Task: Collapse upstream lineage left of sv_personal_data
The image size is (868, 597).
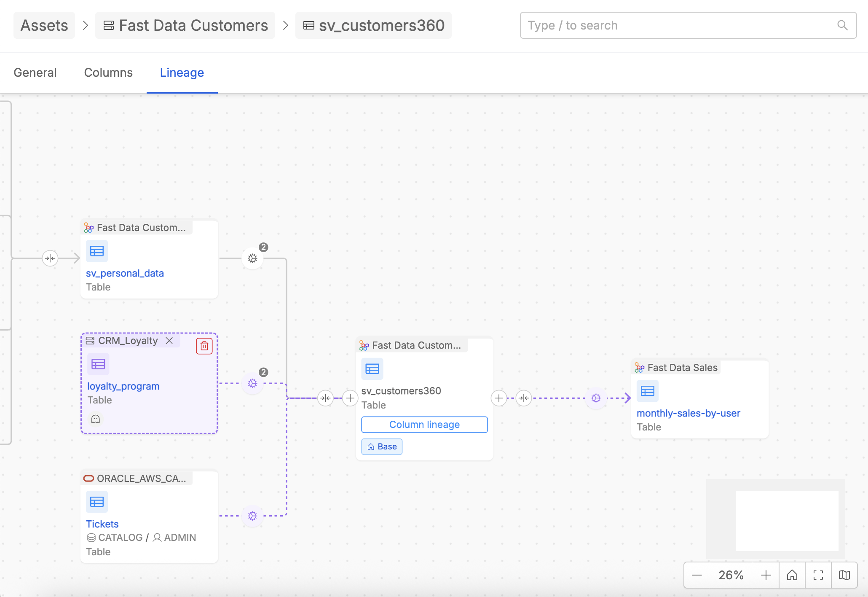Action: 50,258
